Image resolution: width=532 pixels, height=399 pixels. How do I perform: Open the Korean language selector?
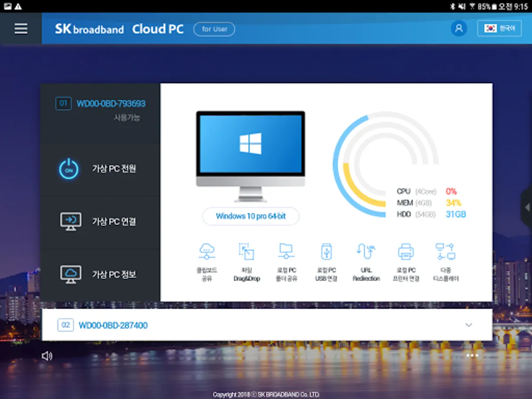point(499,28)
